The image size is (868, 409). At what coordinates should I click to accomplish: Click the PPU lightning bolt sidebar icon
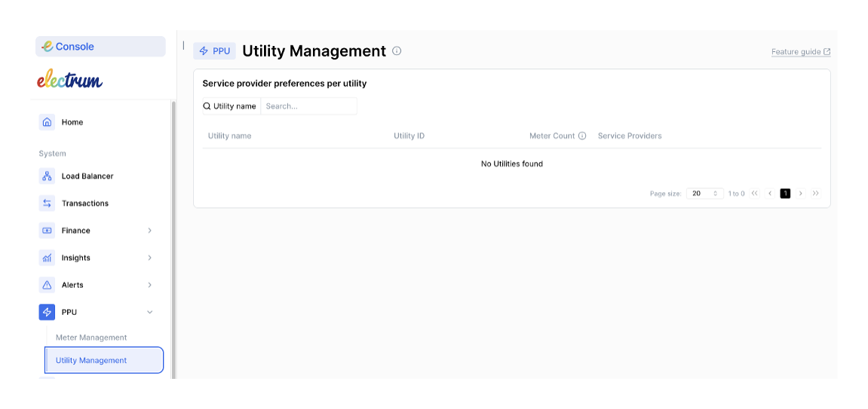(47, 313)
